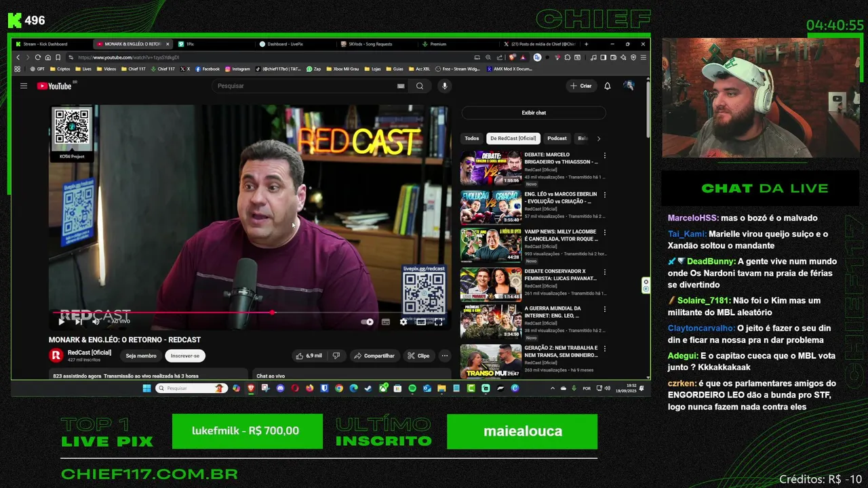Click the Seja membro button
868x488 pixels.
click(x=141, y=356)
